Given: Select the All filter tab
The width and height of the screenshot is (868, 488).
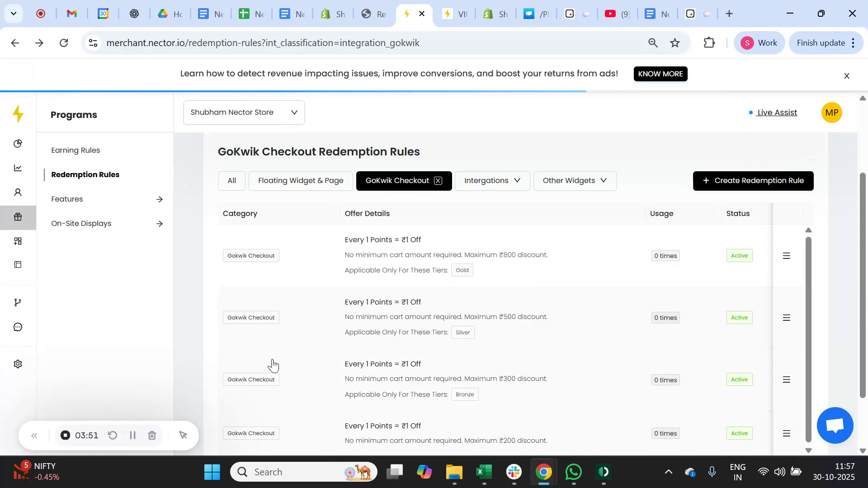Looking at the screenshot, I should coord(231,180).
